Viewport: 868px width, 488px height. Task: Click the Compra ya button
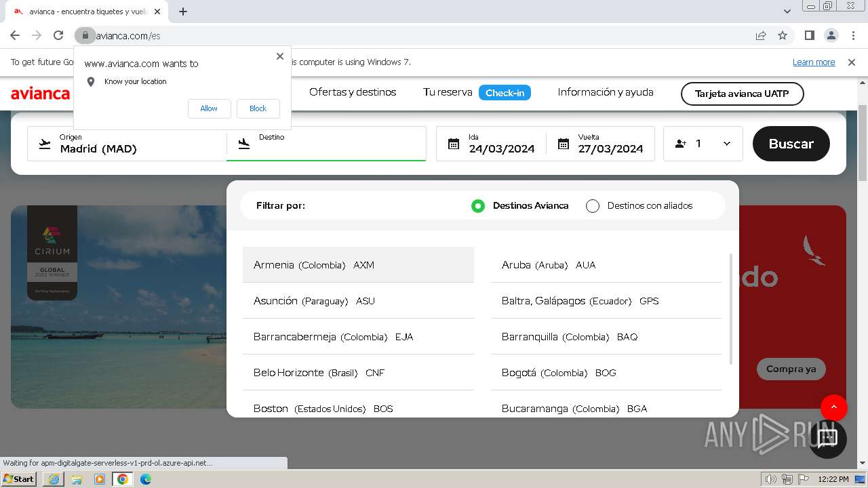tap(791, 369)
